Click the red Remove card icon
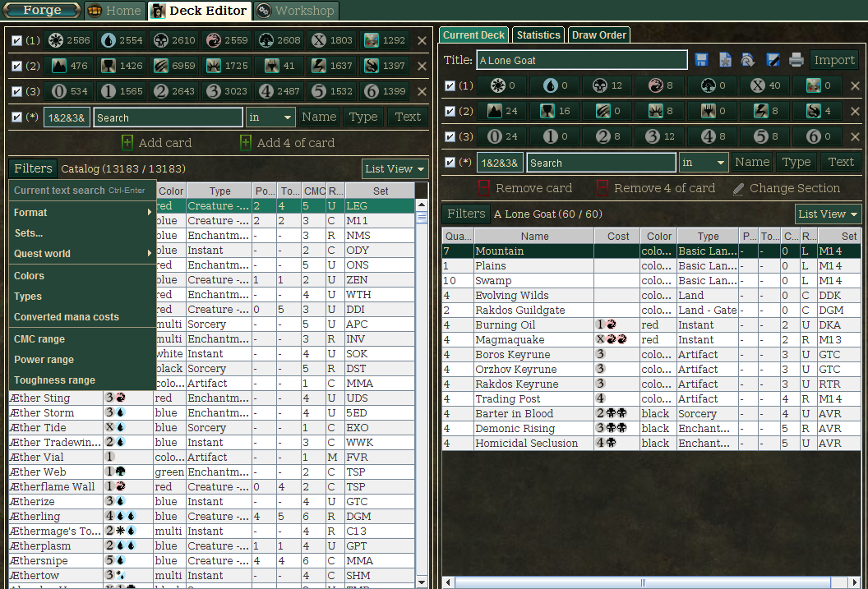 [x=484, y=188]
